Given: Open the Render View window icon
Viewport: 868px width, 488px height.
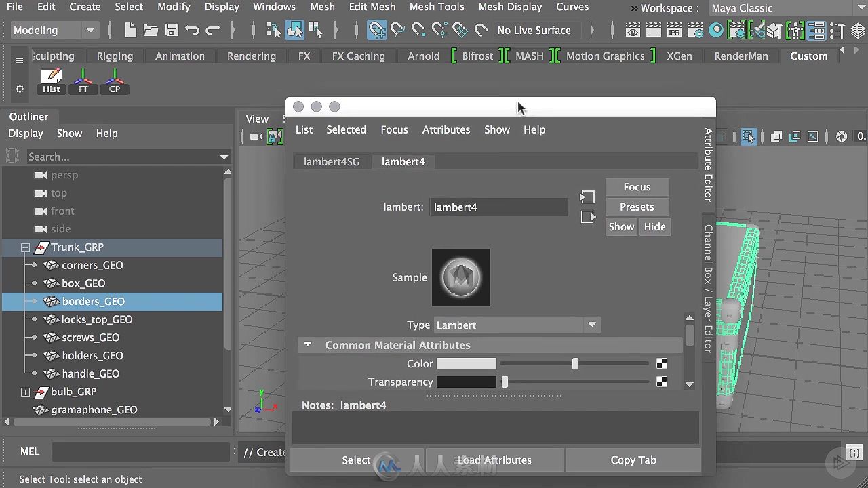Looking at the screenshot, I should pos(633,30).
